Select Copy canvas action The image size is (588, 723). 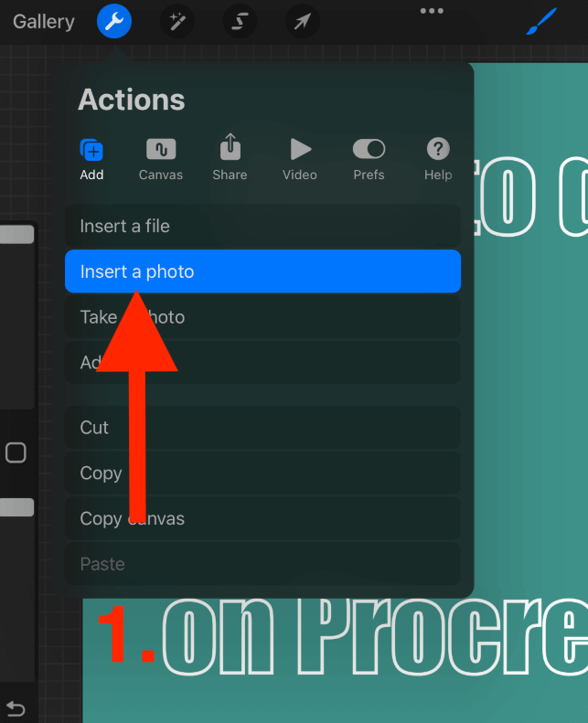point(262,518)
